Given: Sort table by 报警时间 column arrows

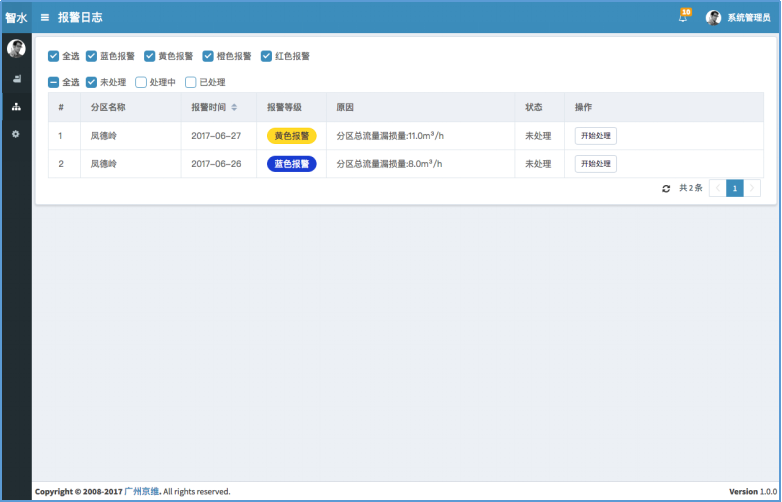Looking at the screenshot, I should (x=234, y=107).
